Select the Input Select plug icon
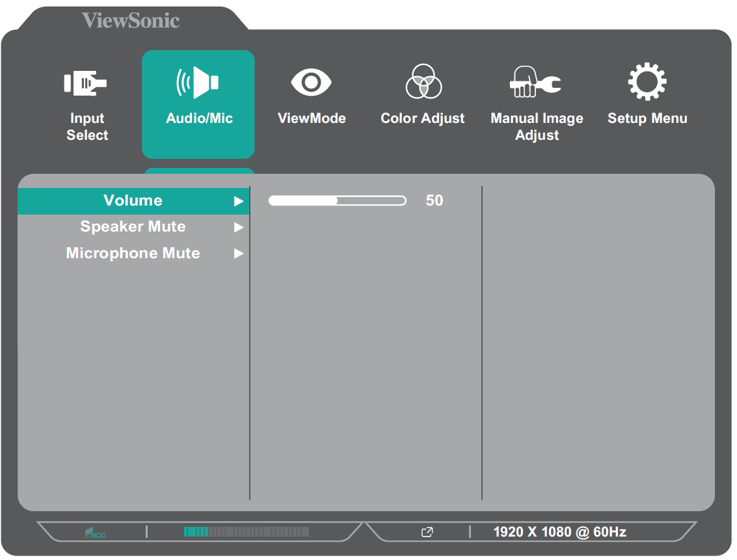The width and height of the screenshot is (737, 560). click(86, 84)
